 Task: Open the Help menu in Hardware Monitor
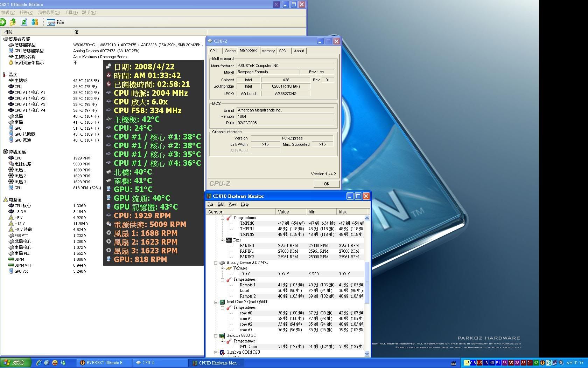coord(245,204)
